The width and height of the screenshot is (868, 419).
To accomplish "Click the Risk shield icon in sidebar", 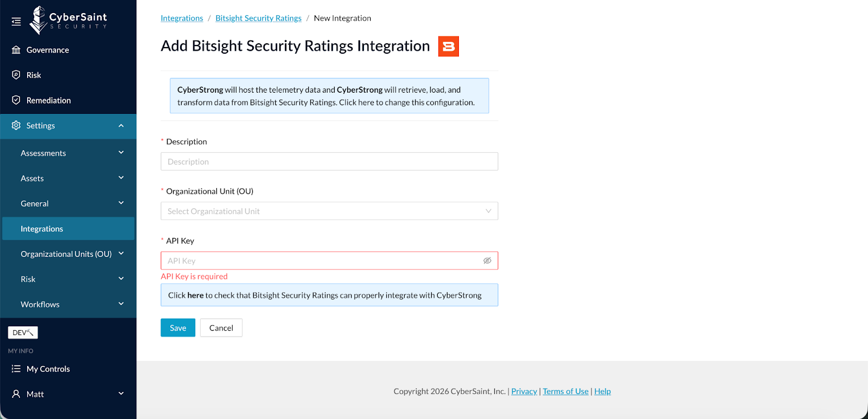I will 16,75.
